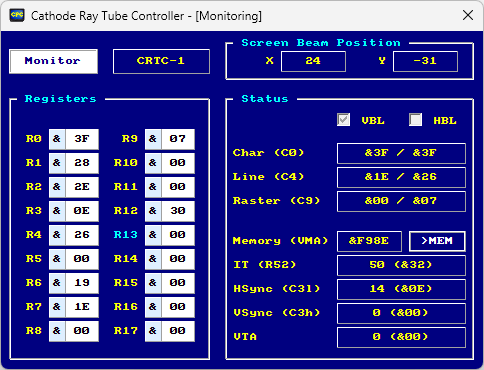Click the R7 register value field
The height and width of the screenshot is (370, 484).
82,307
